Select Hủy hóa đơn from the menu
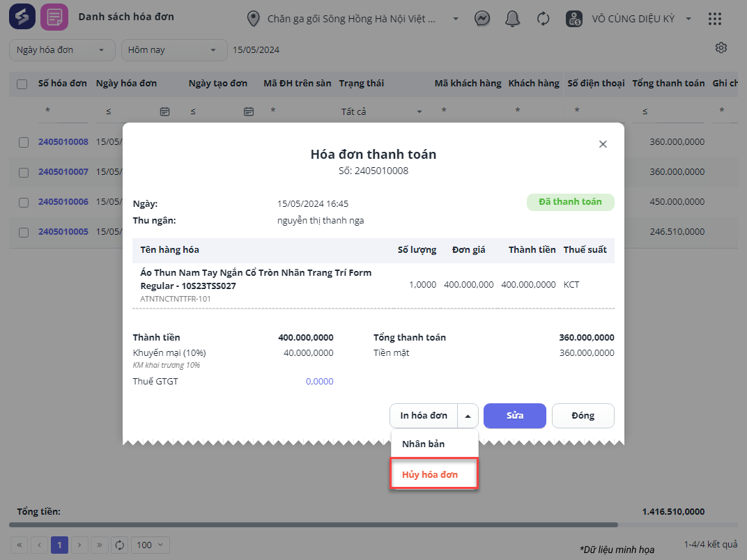Image resolution: width=747 pixels, height=560 pixels. pos(434,474)
